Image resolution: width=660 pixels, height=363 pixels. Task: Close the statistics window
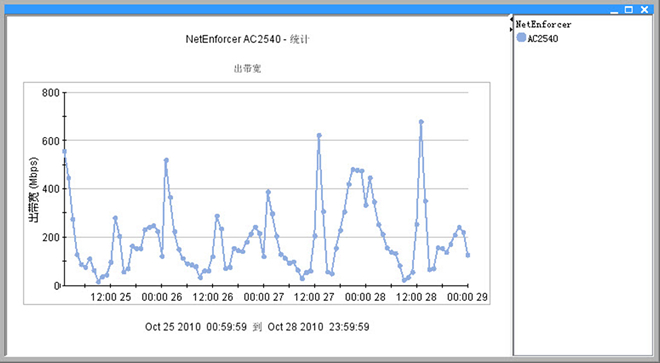(644, 9)
